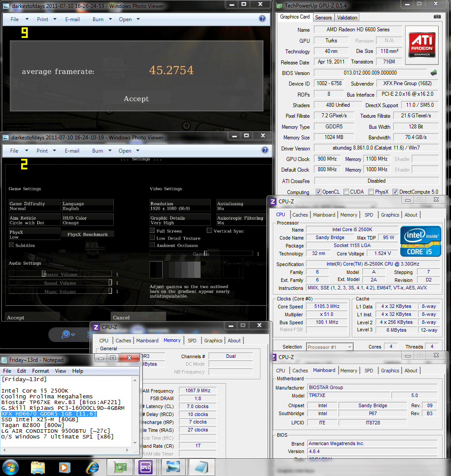
Task: Toggle the Subtitles checkbox
Action: (x=11, y=245)
